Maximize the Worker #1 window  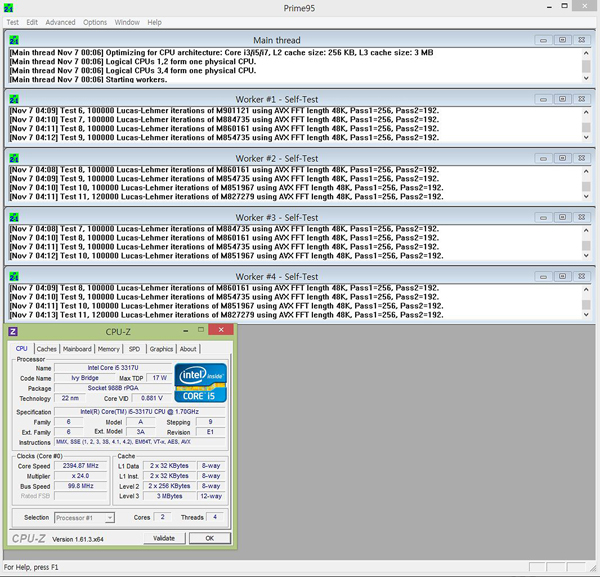(x=562, y=99)
